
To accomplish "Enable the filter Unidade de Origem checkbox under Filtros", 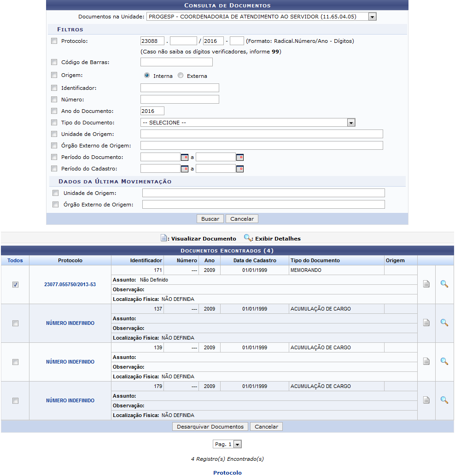I will point(54,134).
